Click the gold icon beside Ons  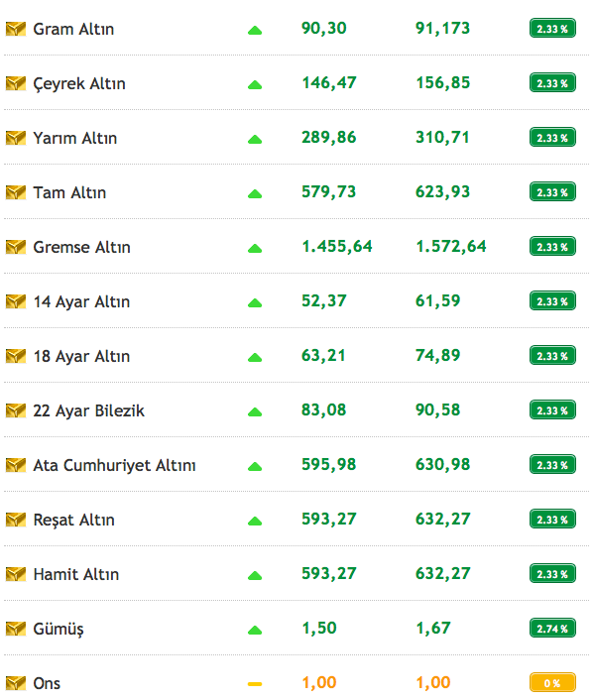tap(16, 683)
